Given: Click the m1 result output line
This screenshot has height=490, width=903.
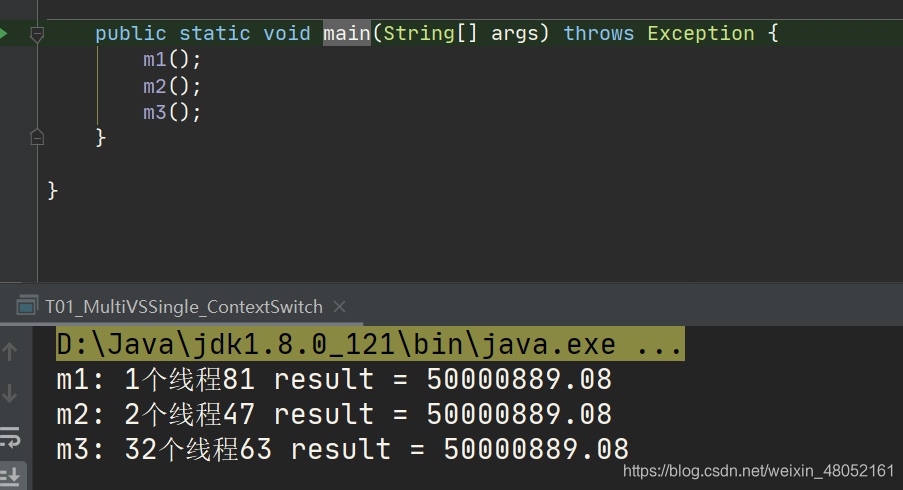Looking at the screenshot, I should (334, 379).
